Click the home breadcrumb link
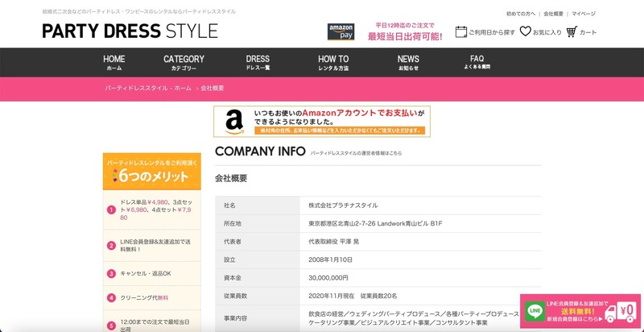The width and height of the screenshot is (644, 332). [148, 87]
